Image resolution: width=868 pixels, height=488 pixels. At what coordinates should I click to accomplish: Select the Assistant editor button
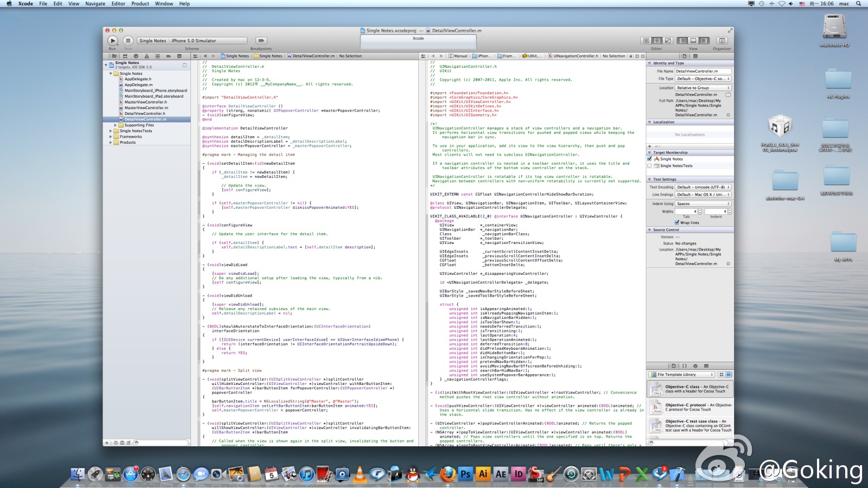pyautogui.click(x=657, y=41)
